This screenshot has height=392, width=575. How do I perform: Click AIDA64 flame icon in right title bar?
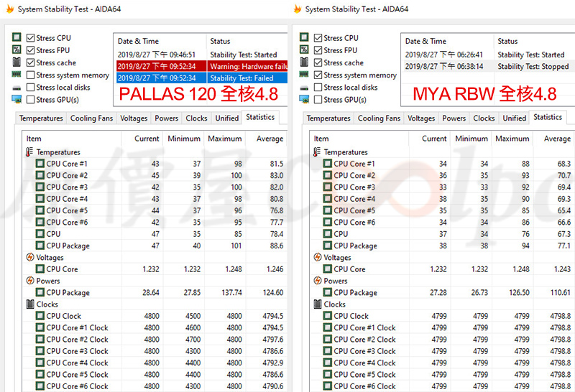298,9
